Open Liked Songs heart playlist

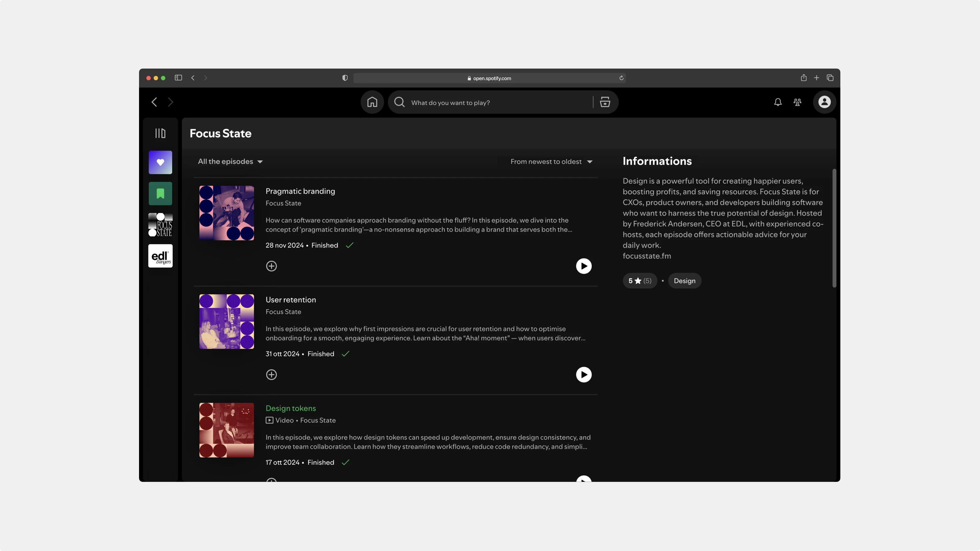[x=160, y=162]
